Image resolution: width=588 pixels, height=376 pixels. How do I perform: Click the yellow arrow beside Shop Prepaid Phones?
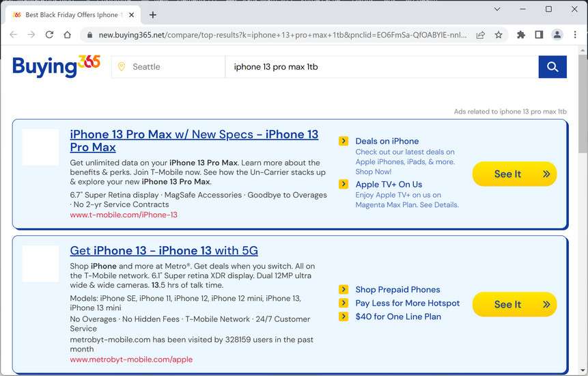343,289
